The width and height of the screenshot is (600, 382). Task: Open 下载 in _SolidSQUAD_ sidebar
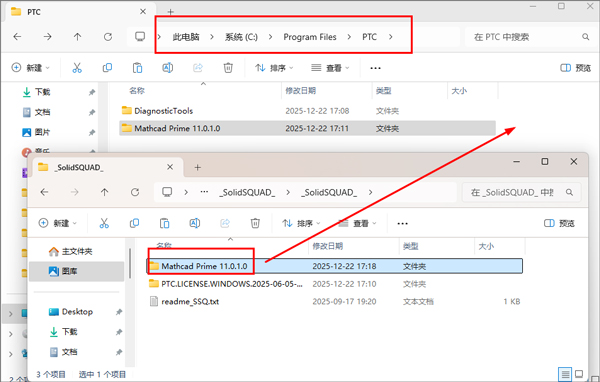[x=77, y=331]
